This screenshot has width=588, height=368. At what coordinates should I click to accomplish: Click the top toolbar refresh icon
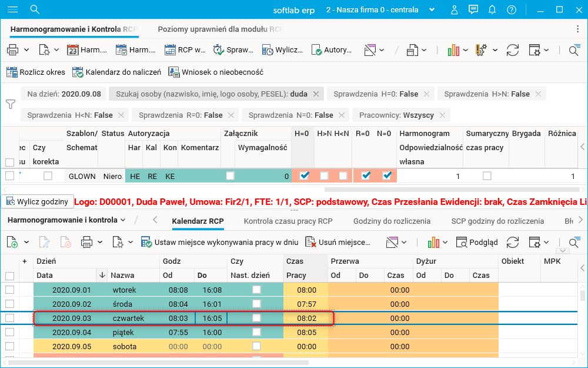pyautogui.click(x=513, y=50)
